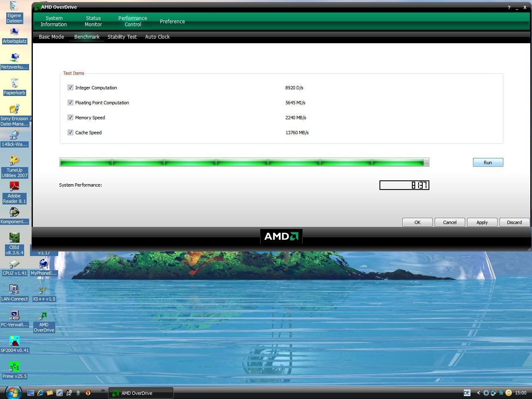This screenshot has height=399, width=532.
Task: Click the yellow round tray icon
Action: 508,393
